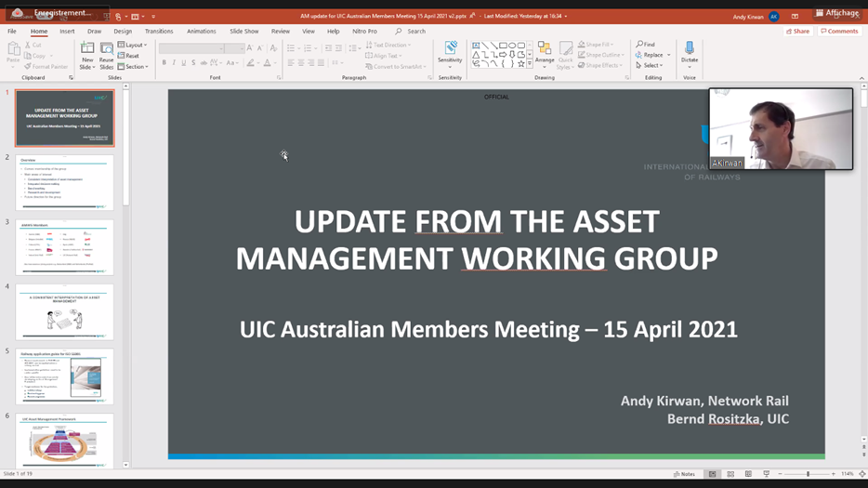Click the Align Left paragraph icon

291,63
